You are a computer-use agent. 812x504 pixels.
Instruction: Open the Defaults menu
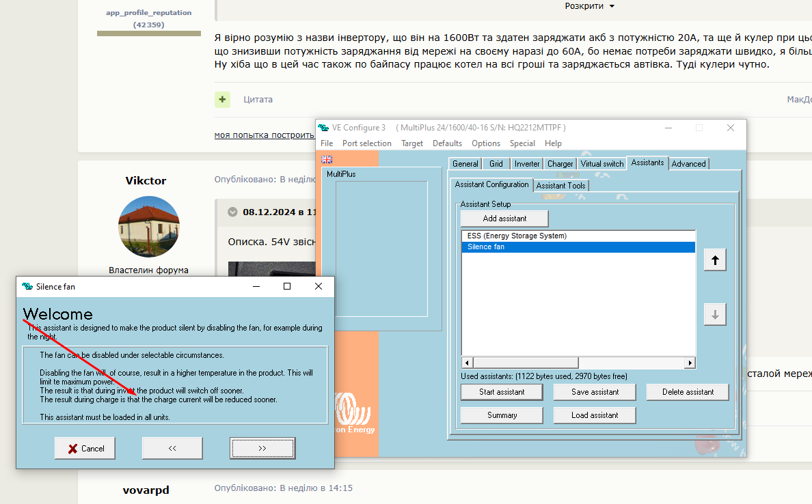coord(447,143)
